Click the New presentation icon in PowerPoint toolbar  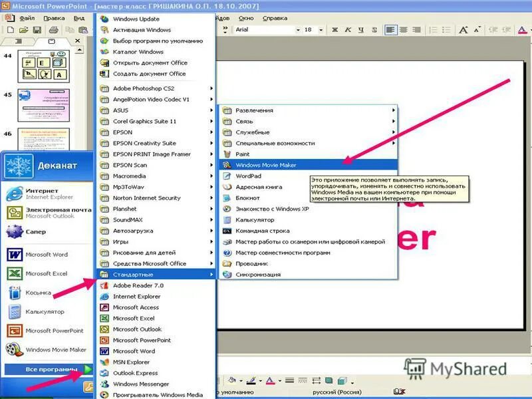coord(11,30)
